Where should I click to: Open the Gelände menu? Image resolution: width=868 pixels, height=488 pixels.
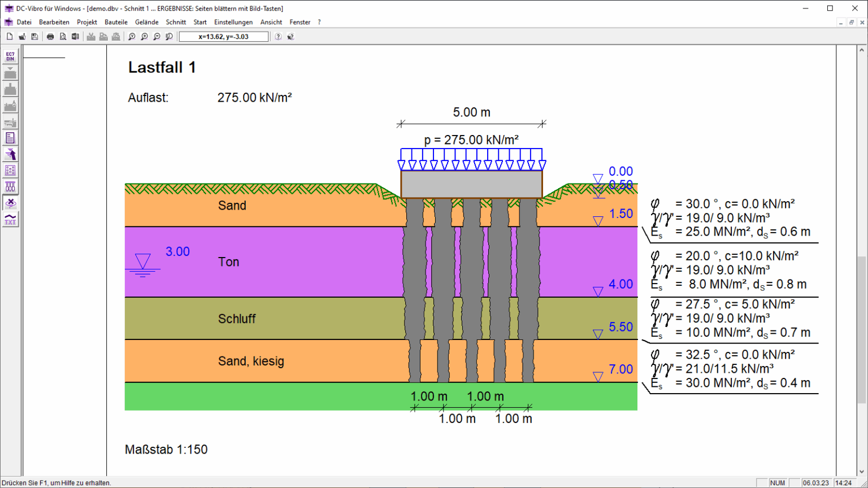coord(146,22)
